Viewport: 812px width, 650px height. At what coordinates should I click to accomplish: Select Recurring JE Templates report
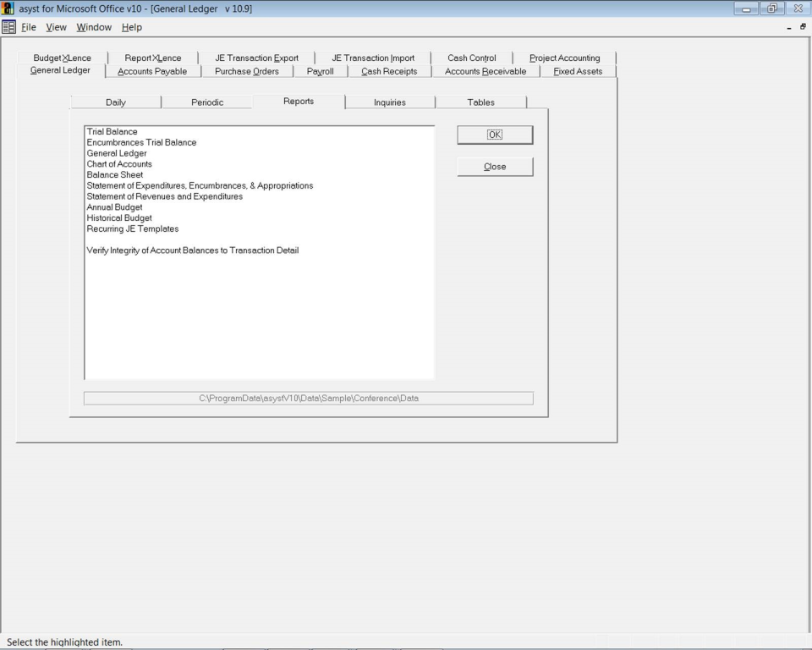133,229
